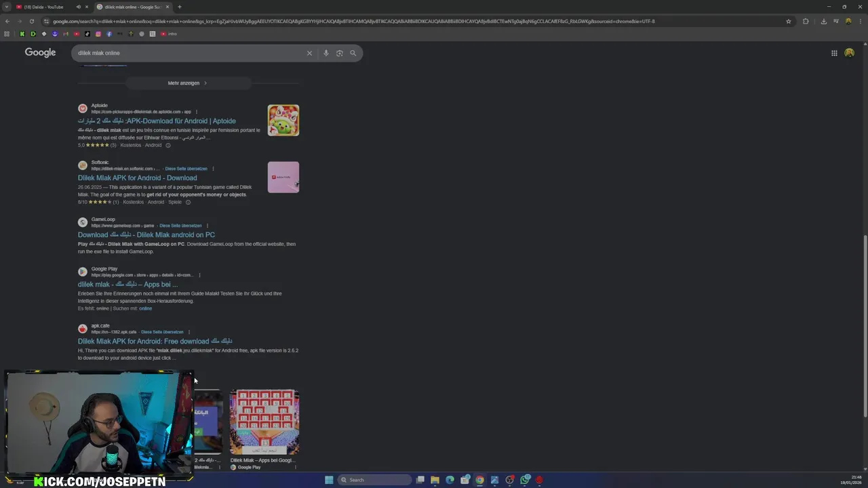Open the YouTube bookmark icon

tap(77, 34)
